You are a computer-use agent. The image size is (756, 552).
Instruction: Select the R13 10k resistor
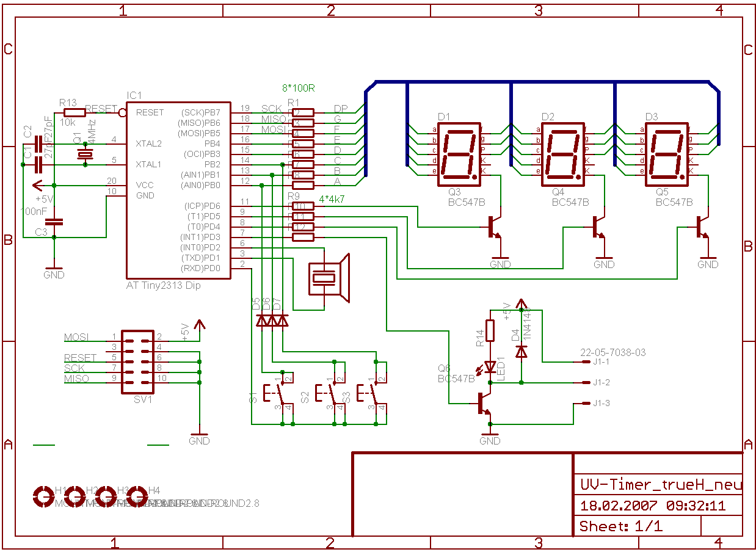pos(75,112)
